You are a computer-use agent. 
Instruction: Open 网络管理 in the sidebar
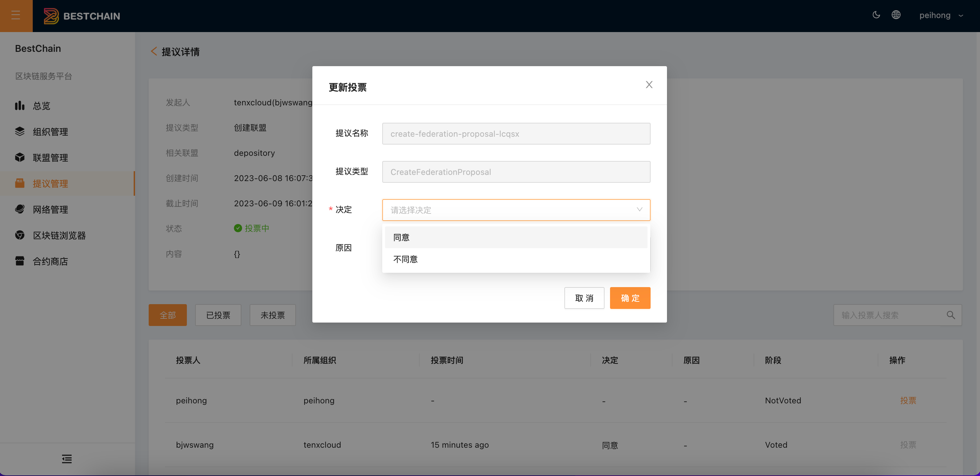click(x=67, y=209)
